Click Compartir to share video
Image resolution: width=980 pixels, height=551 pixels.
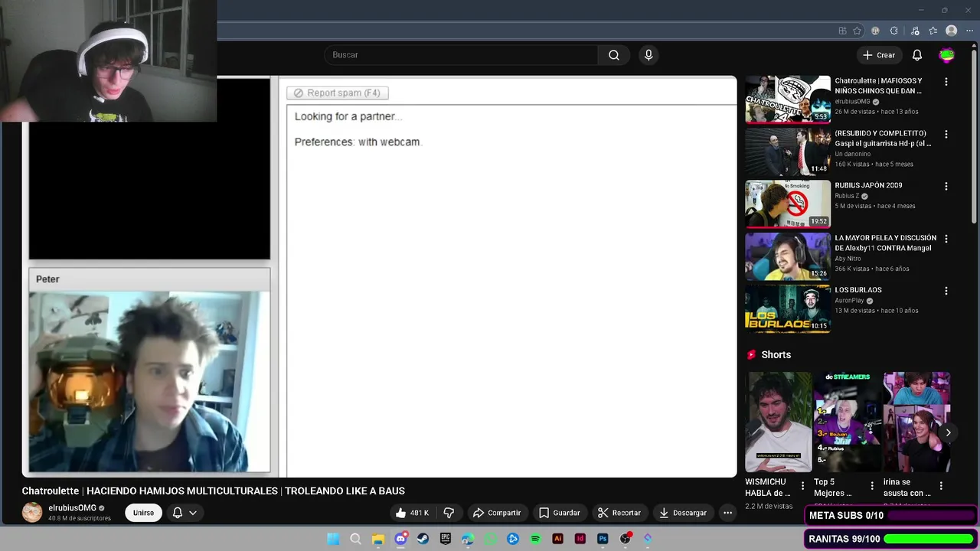[497, 513]
